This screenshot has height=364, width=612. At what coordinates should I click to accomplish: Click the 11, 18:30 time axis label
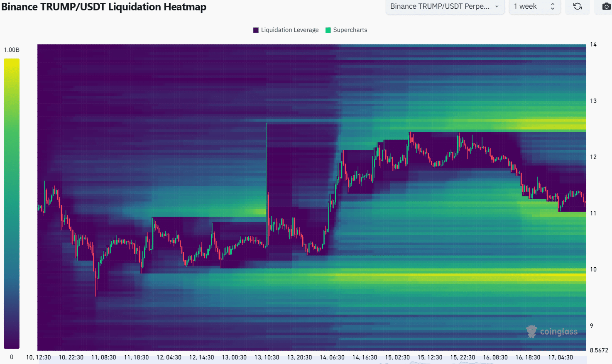[136, 357]
